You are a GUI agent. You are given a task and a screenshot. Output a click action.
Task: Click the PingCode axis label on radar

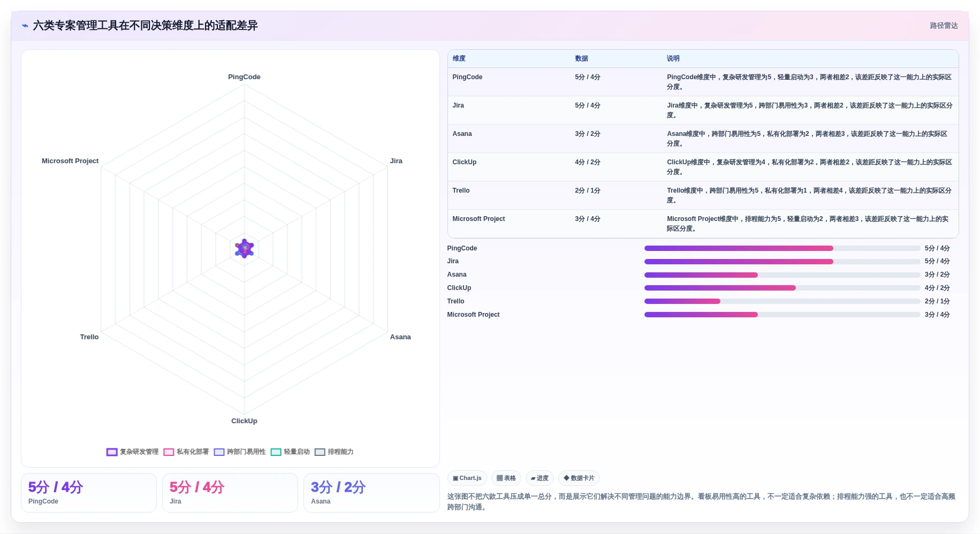(244, 77)
